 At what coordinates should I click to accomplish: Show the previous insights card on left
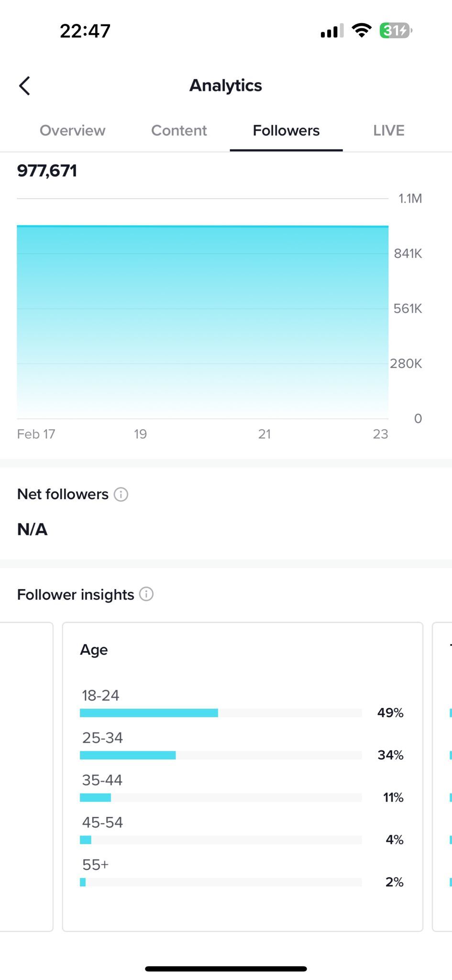26,777
